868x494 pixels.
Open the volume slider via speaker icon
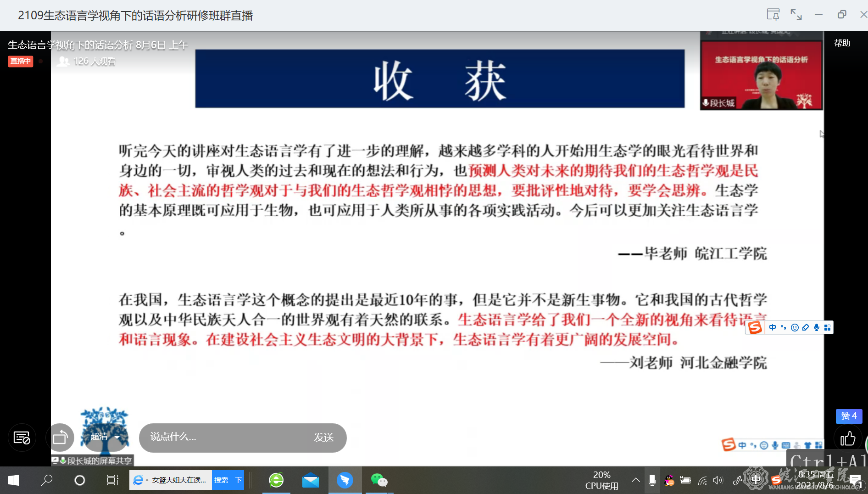coord(718,480)
